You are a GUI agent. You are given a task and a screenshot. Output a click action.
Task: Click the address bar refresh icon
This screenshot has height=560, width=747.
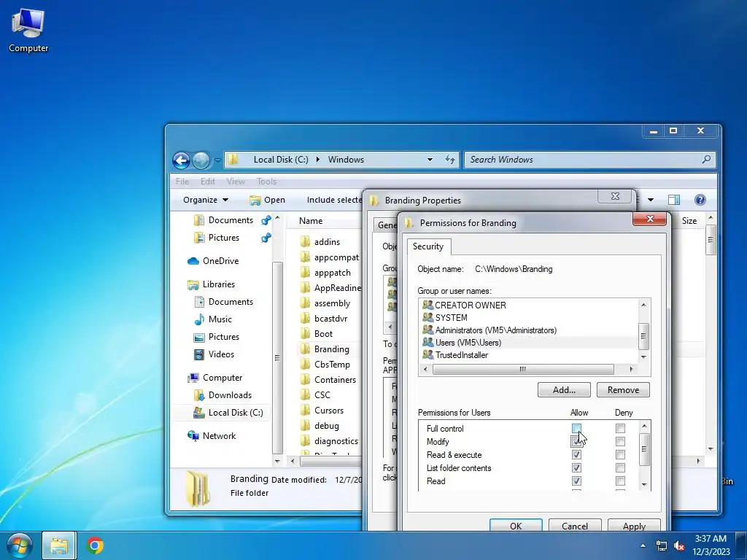pos(449,160)
